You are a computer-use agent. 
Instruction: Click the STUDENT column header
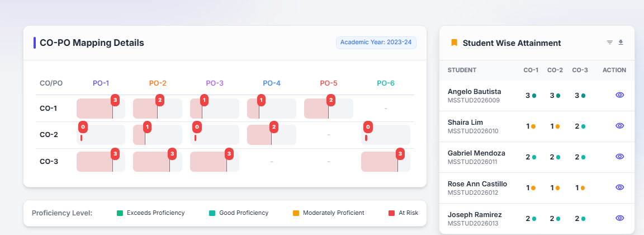click(462, 70)
